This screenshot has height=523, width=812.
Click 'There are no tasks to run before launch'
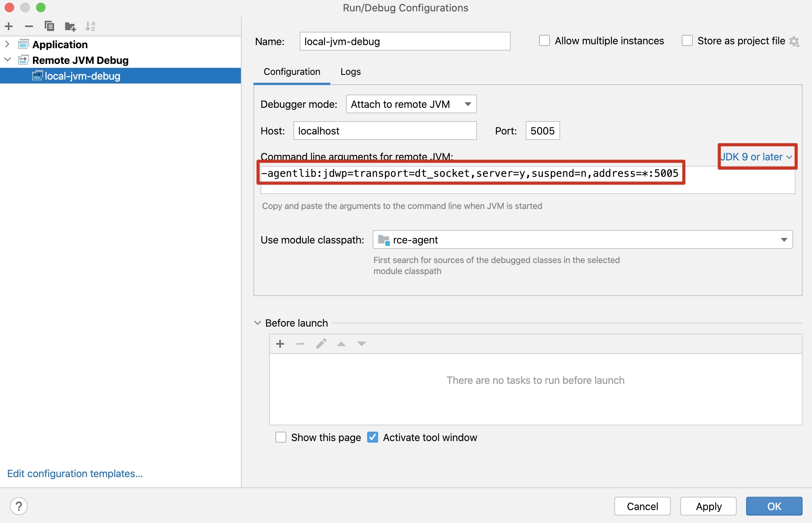pos(535,380)
